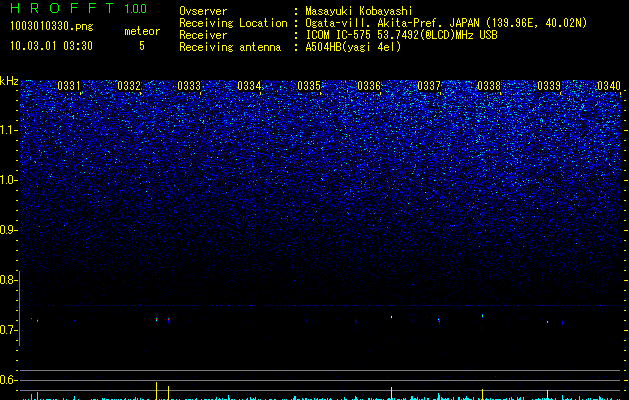This screenshot has width=629, height=400.
Task: Click the 0.7 kHz axis label
Action: tap(8, 330)
